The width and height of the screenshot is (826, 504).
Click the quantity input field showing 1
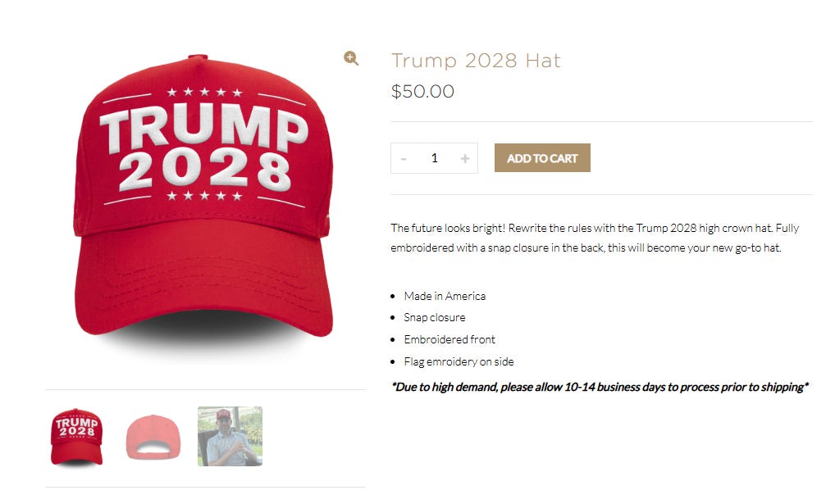(x=435, y=158)
